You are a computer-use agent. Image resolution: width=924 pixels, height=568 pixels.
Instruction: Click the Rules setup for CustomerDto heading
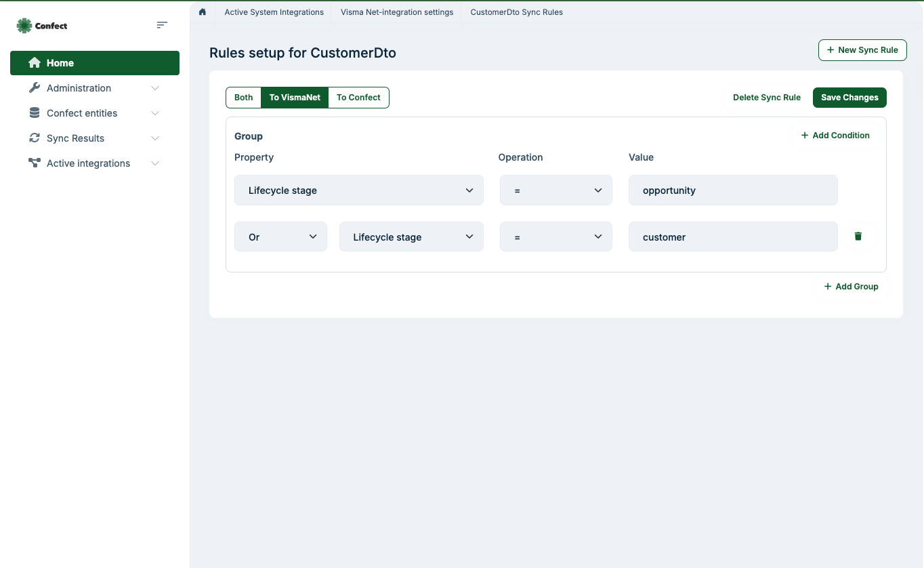click(x=303, y=53)
